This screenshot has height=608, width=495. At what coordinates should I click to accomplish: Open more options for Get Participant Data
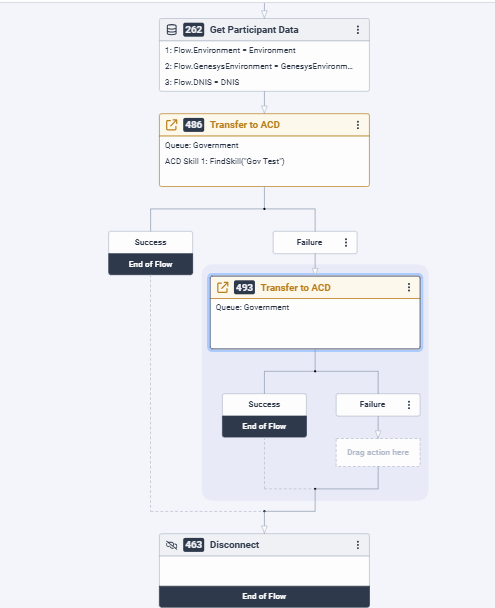tap(358, 30)
